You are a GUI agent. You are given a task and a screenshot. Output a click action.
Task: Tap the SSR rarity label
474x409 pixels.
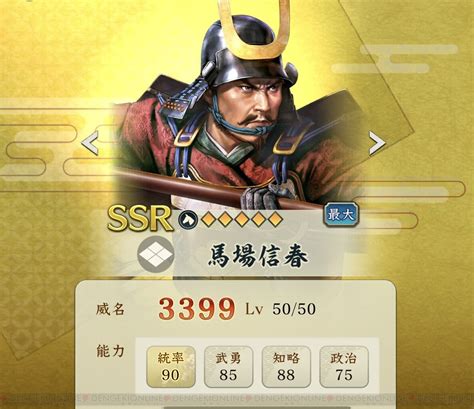pyautogui.click(x=141, y=218)
